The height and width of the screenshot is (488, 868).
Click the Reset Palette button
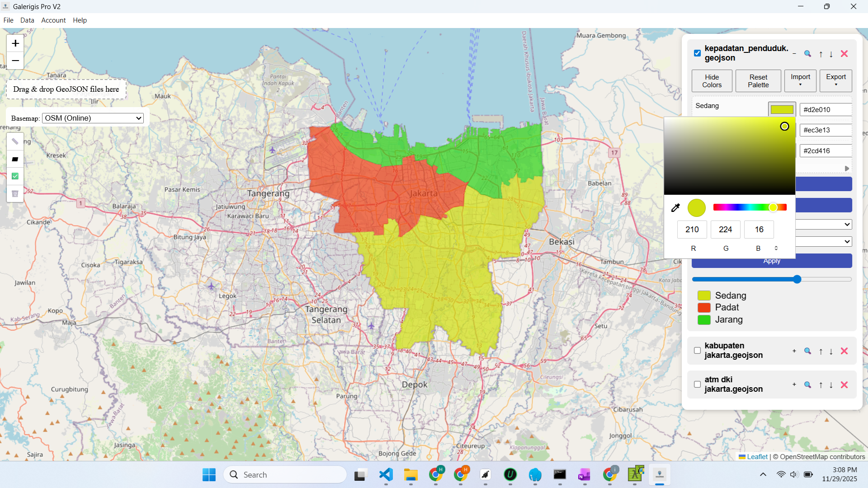point(758,81)
